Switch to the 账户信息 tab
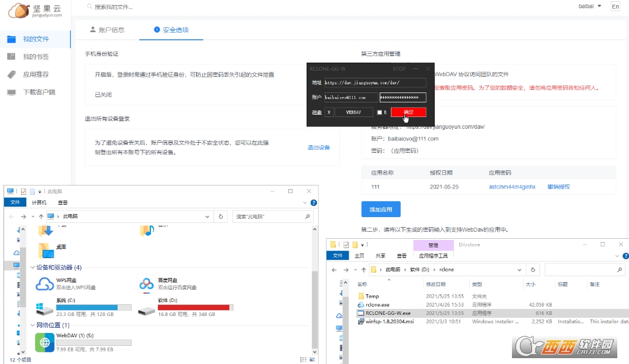 (107, 30)
